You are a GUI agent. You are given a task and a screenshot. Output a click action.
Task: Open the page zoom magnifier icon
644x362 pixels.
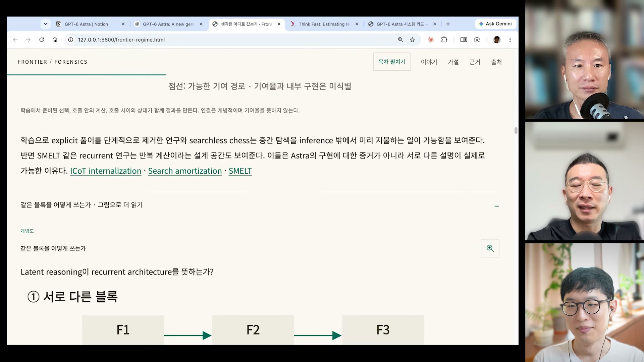point(400,40)
